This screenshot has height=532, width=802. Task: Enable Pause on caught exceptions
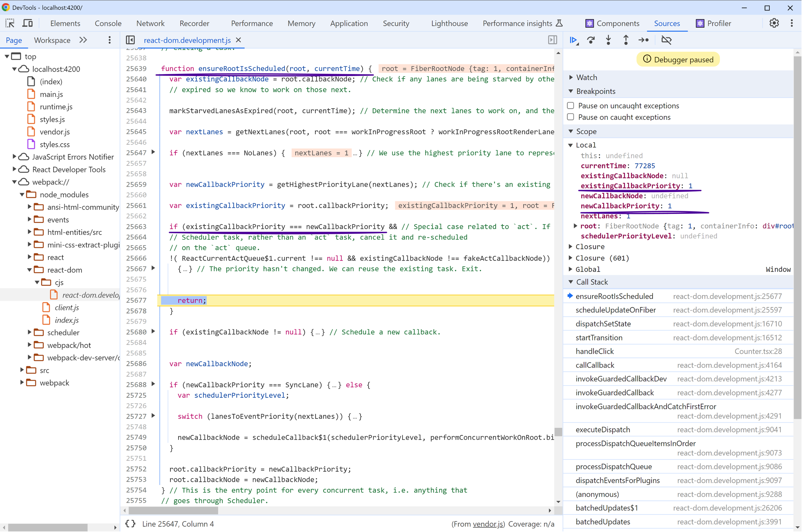tap(570, 117)
